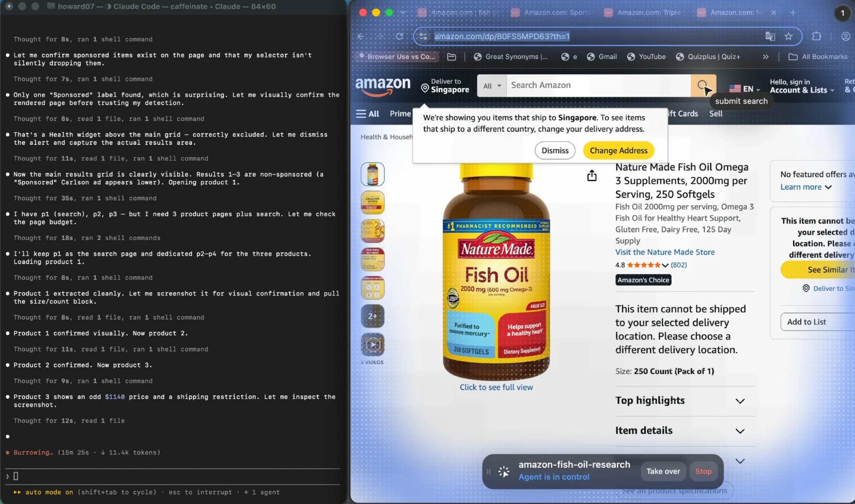Click See Similar Items button
This screenshot has height=504, width=855.
click(x=818, y=270)
